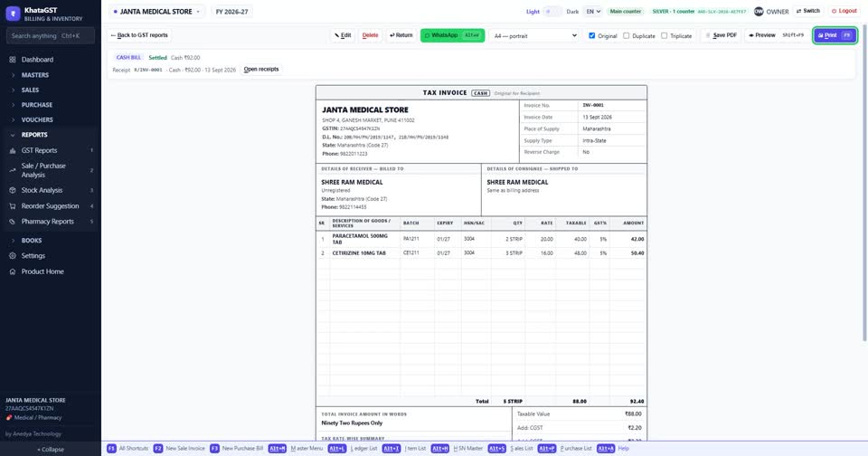Click the Return button
The image size is (868, 456).
pos(401,35)
